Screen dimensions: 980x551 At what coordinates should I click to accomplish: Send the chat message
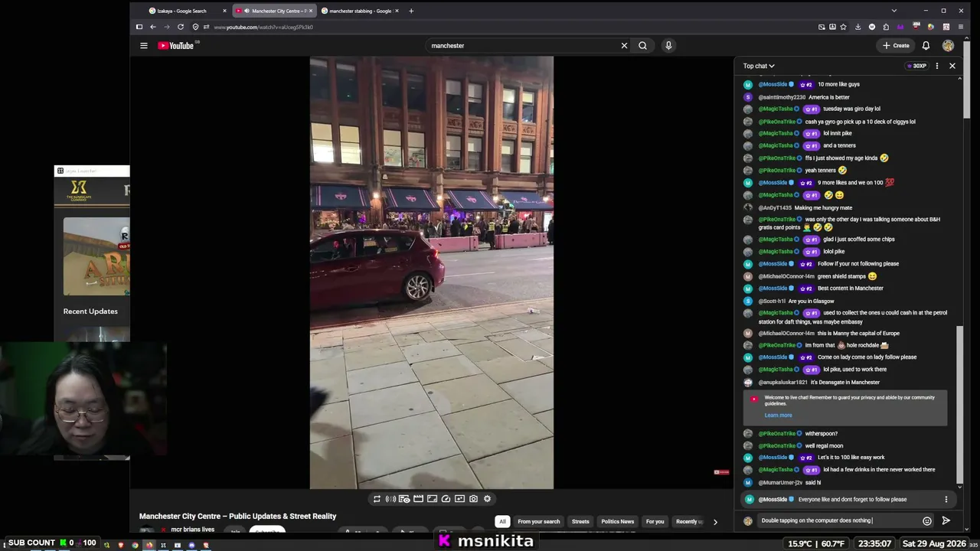pyautogui.click(x=946, y=521)
